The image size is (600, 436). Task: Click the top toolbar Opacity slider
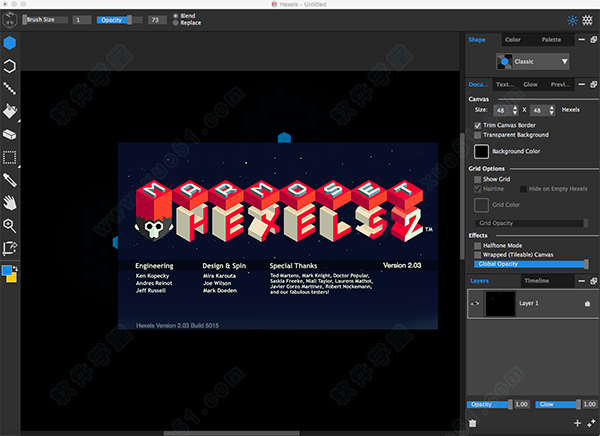click(x=119, y=20)
